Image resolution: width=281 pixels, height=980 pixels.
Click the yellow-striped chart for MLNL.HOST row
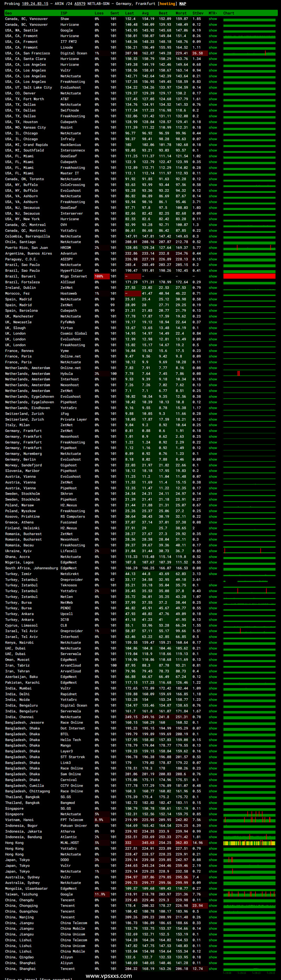(x=249, y=843)
